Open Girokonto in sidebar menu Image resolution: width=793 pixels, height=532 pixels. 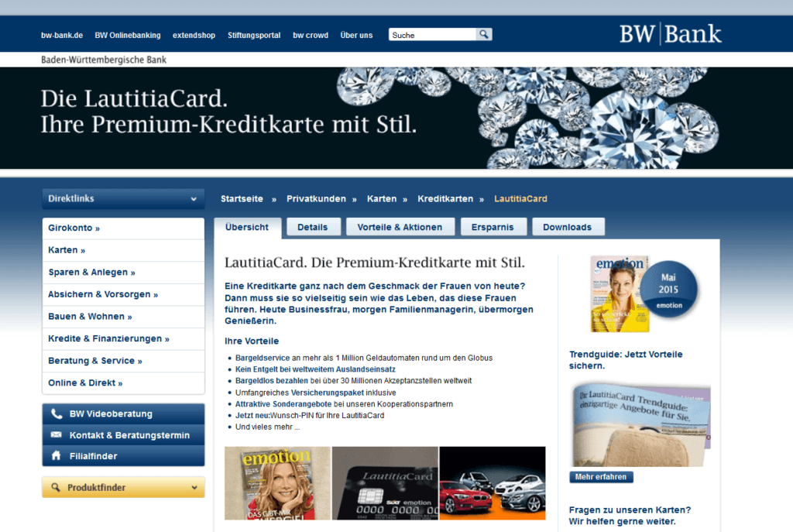point(123,228)
